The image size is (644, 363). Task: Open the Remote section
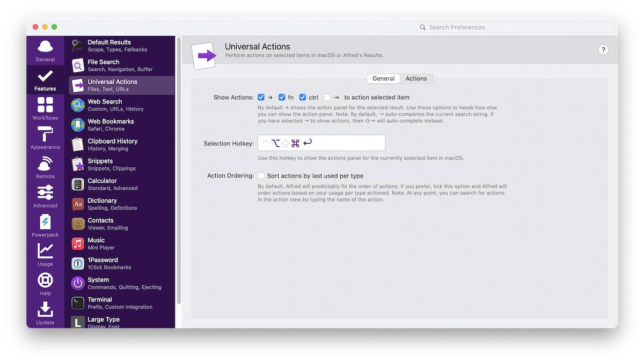pos(45,167)
